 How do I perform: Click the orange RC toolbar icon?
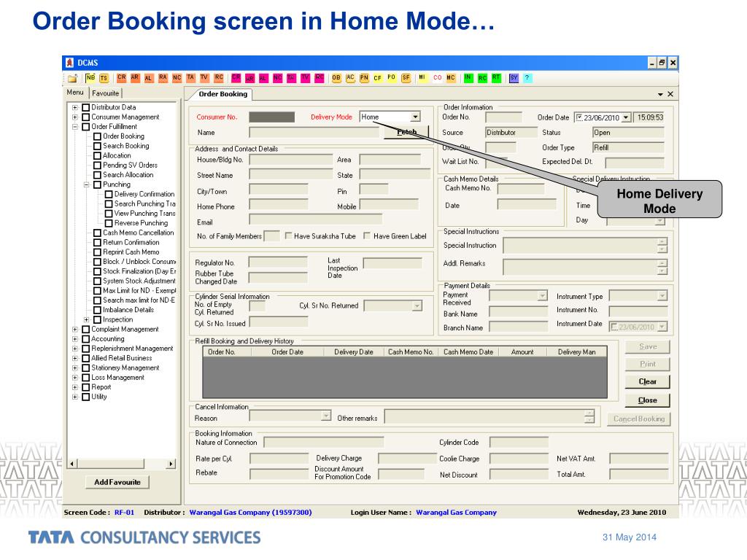[219, 77]
